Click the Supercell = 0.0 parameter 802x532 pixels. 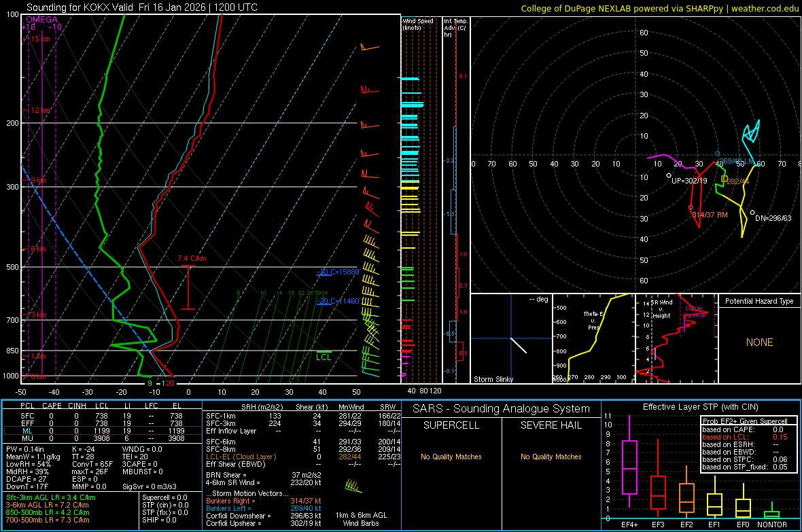164,497
